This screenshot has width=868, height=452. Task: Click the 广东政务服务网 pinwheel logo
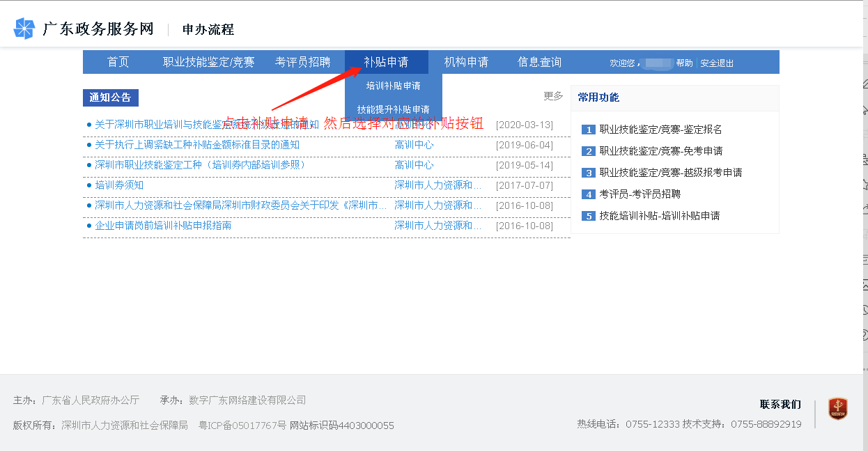click(24, 29)
